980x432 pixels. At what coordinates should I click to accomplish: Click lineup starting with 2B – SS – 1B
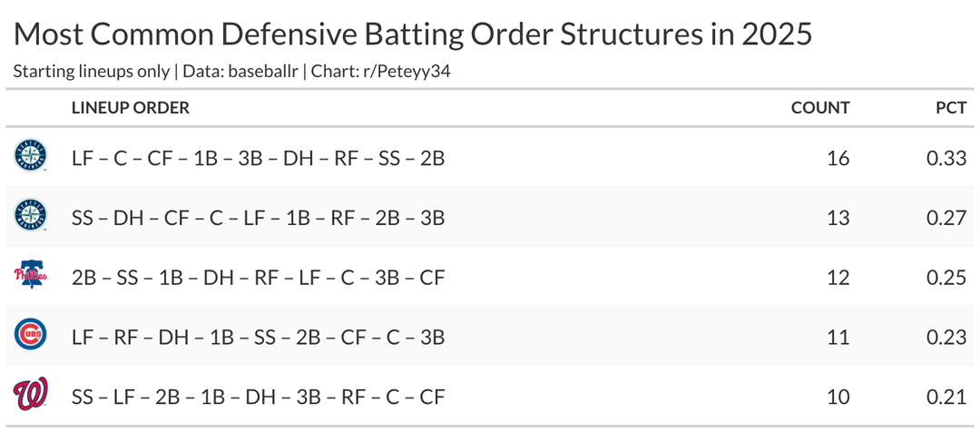[x=258, y=278]
